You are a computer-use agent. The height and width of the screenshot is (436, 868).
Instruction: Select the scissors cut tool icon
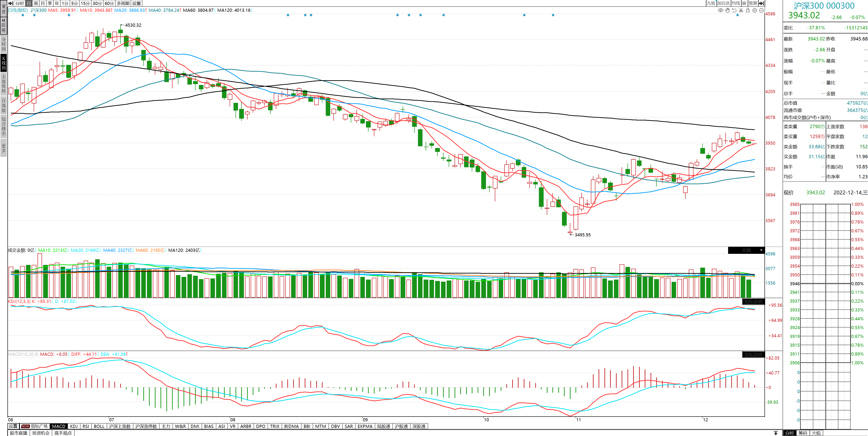(741, 10)
